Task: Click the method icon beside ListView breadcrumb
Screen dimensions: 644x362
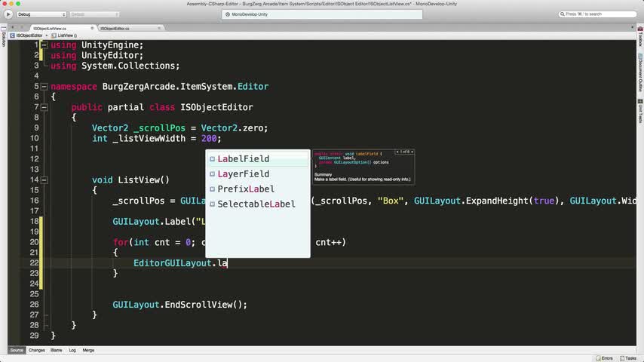Action: point(54,35)
